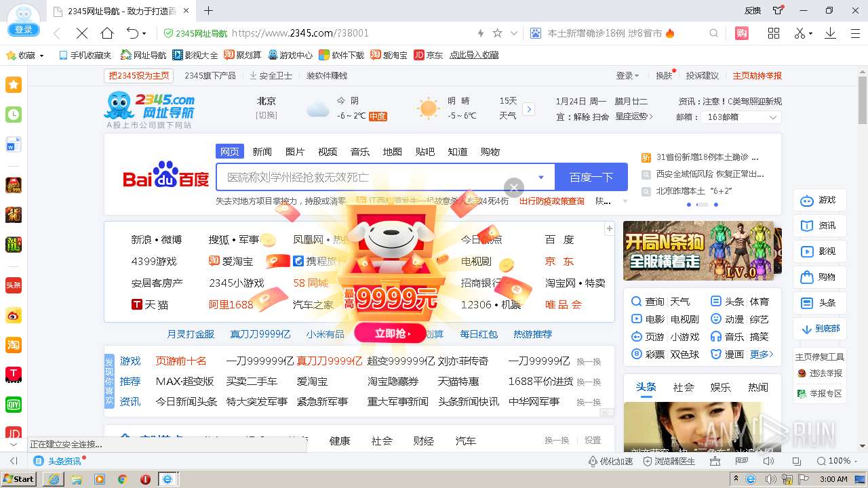Expand the address bar dropdown chevron
Screen dimensions: 868x488
coord(514,33)
